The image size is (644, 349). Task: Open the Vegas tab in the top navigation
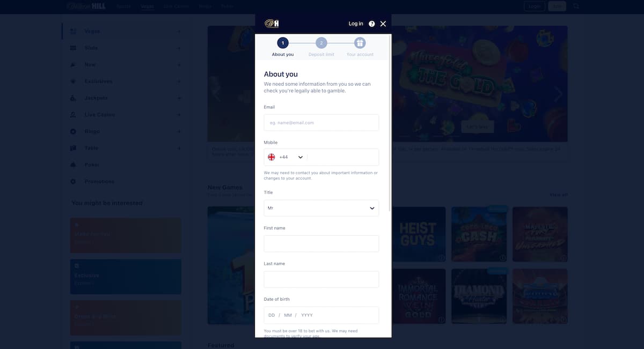pos(147,6)
